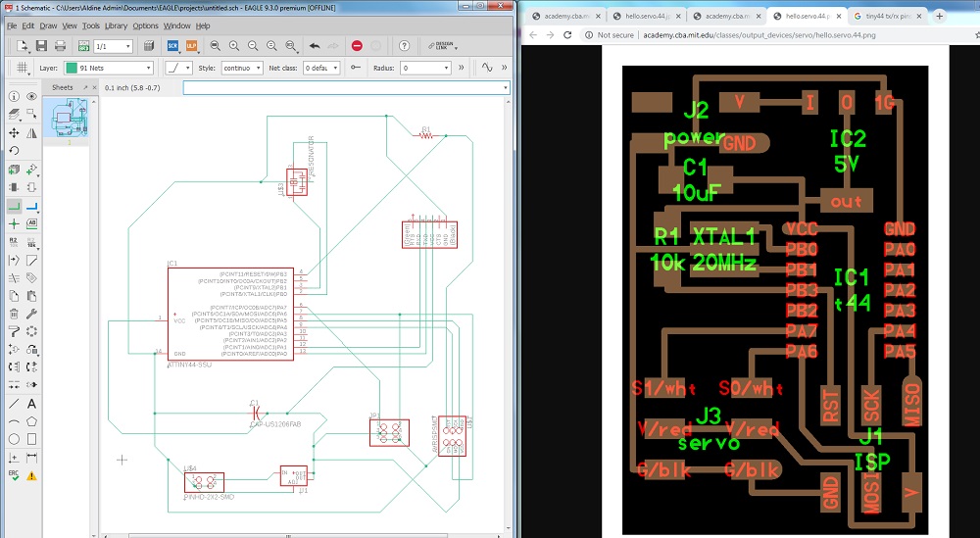Select the Mirror tool in left toolbar
Viewport: 980px width, 538px height.
32,133
